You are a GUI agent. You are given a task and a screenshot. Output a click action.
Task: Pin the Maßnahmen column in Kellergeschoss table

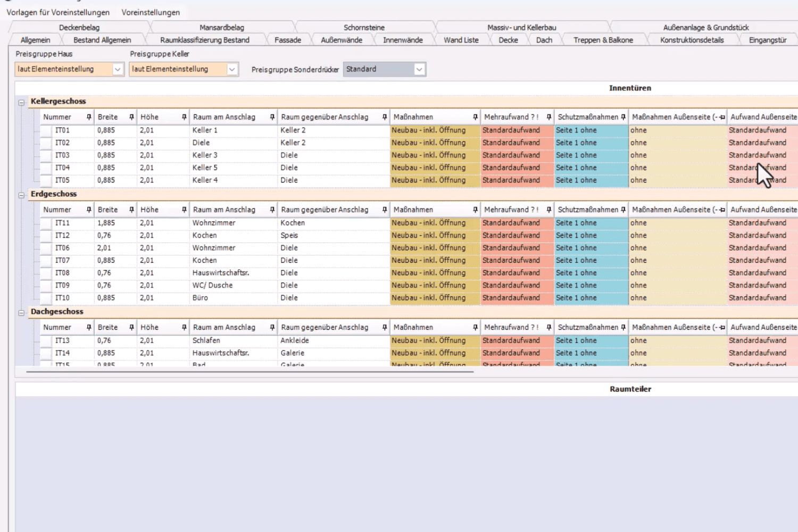pyautogui.click(x=475, y=117)
